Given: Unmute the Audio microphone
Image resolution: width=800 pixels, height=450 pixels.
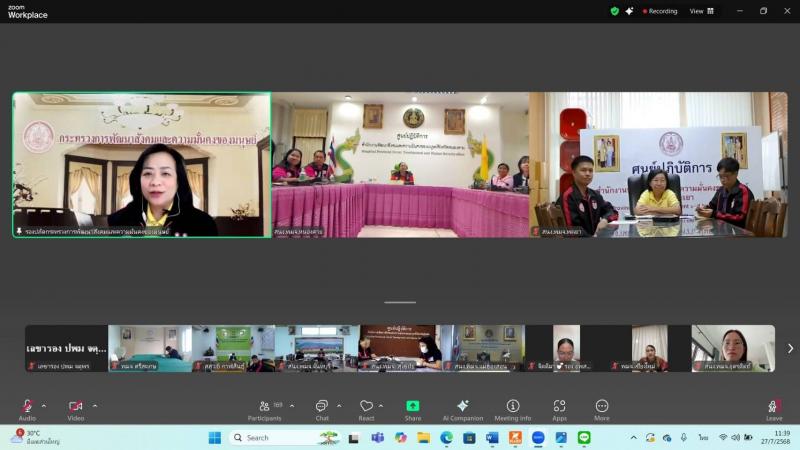Looking at the screenshot, I should pyautogui.click(x=27, y=410).
